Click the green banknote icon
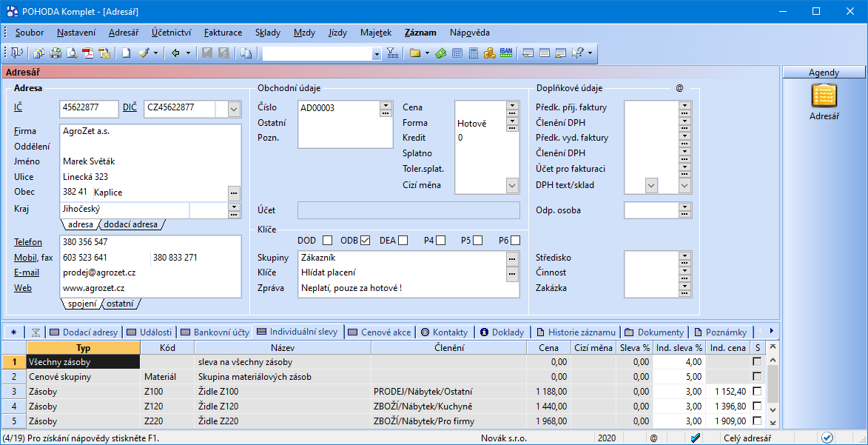 click(x=440, y=53)
